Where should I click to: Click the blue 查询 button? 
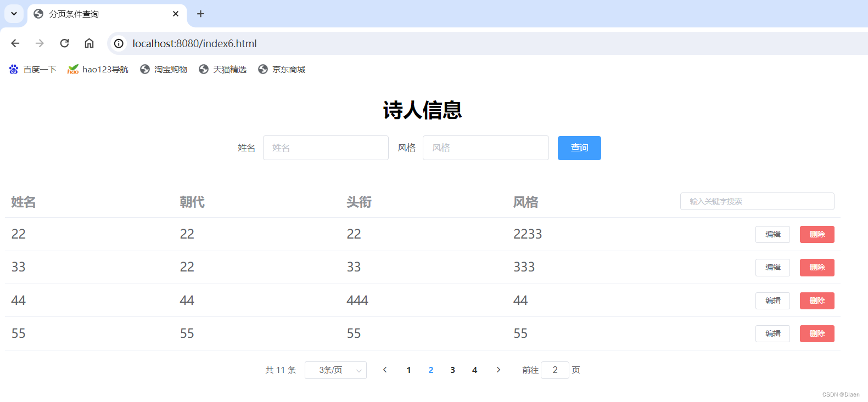[x=579, y=148]
